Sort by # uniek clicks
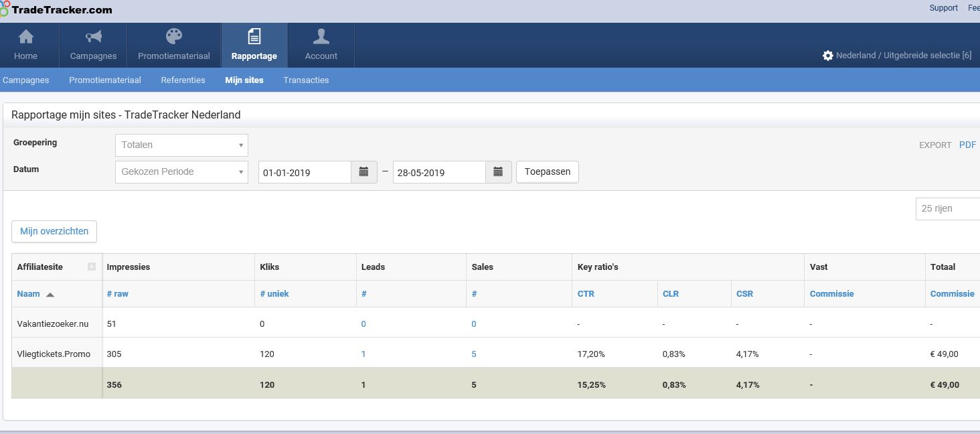This screenshot has width=980, height=434. (274, 293)
